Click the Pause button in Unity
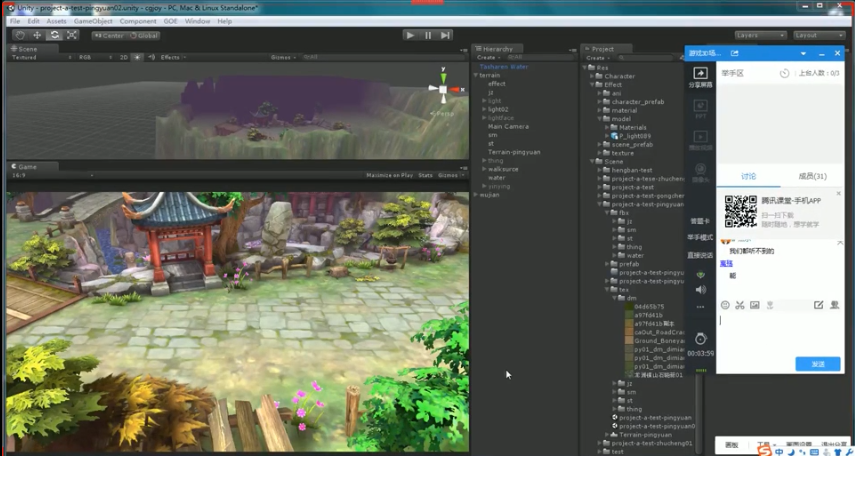Screen dimensions: 855x479 click(428, 35)
